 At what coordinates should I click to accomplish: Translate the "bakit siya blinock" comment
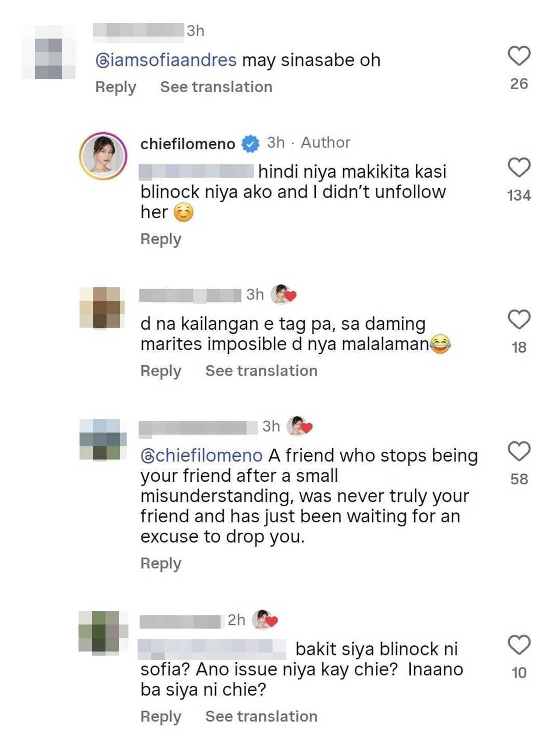[261, 716]
